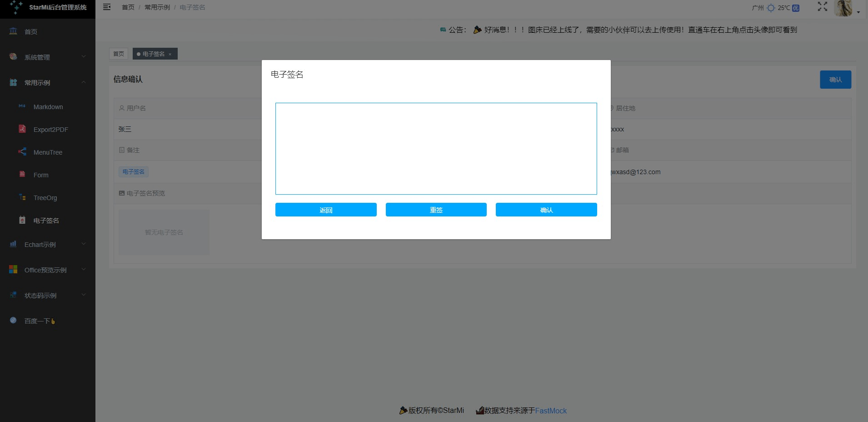Image resolution: width=868 pixels, height=422 pixels.
Task: Click the 25℃ temperature reading
Action: pyautogui.click(x=784, y=8)
